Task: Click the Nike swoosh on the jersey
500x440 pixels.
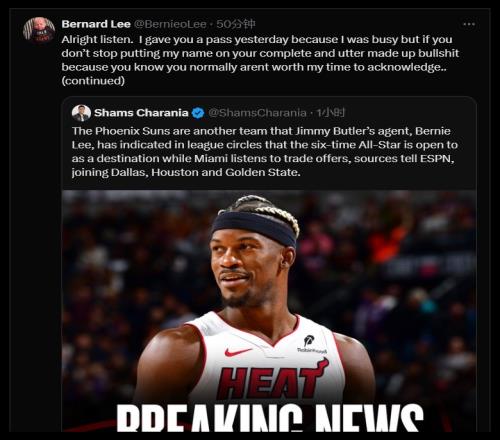Action: point(238,352)
